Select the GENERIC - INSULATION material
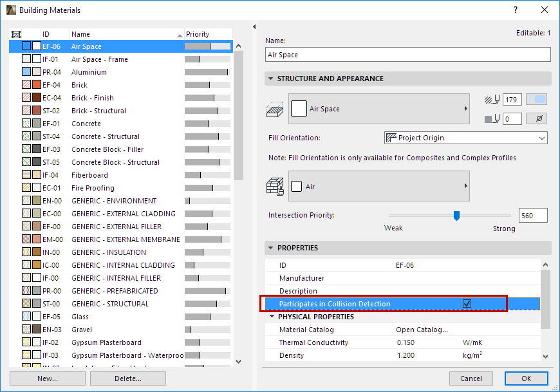The height and width of the screenshot is (392, 560). point(121,252)
